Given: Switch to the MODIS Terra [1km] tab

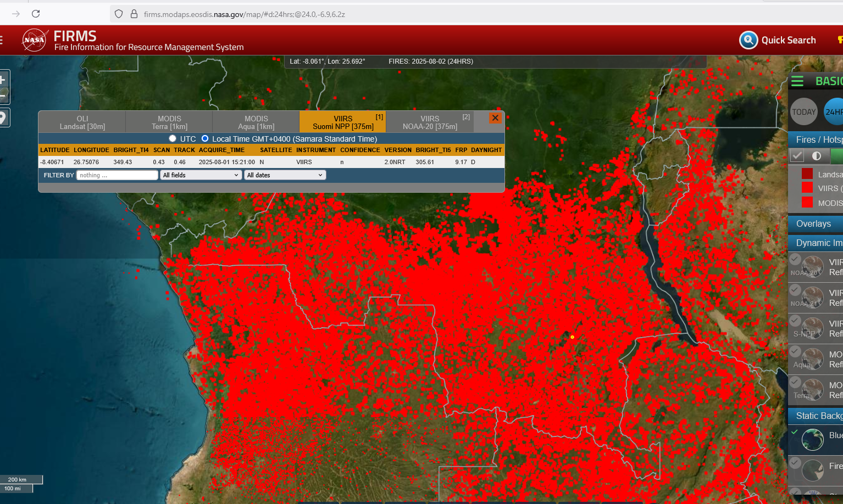Looking at the screenshot, I should 169,122.
